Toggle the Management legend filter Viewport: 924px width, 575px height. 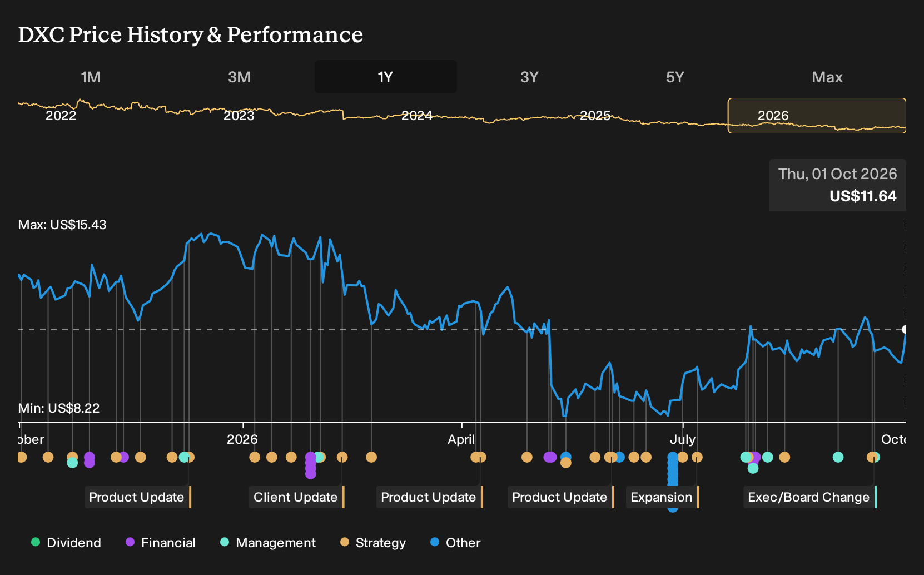coord(268,543)
